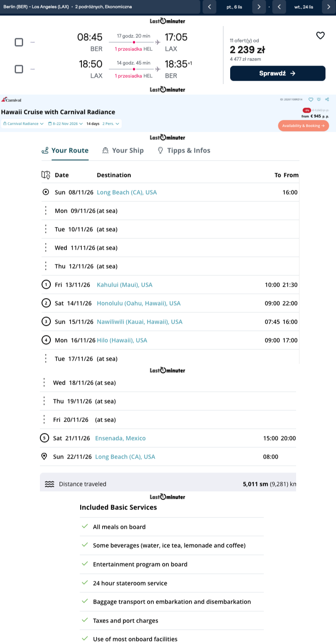This screenshot has width=336, height=644.
Task: Switch to the Your Ship tab
Action: (x=123, y=150)
